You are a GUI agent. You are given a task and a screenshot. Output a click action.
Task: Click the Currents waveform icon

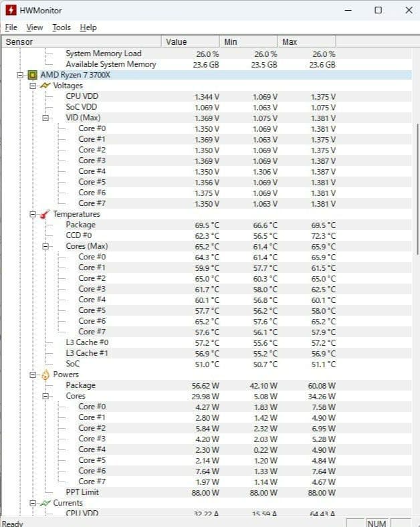point(45,503)
